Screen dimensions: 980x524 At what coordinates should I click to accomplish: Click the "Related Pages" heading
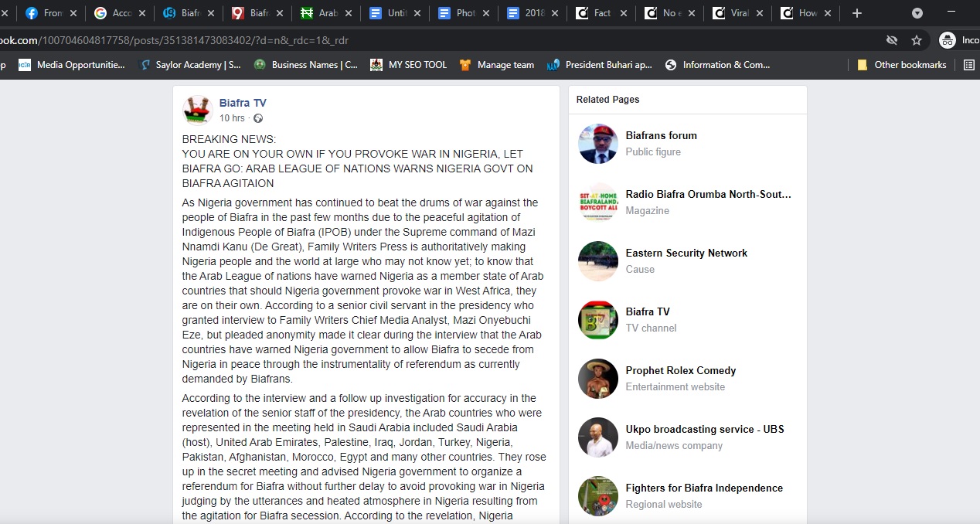click(x=608, y=100)
